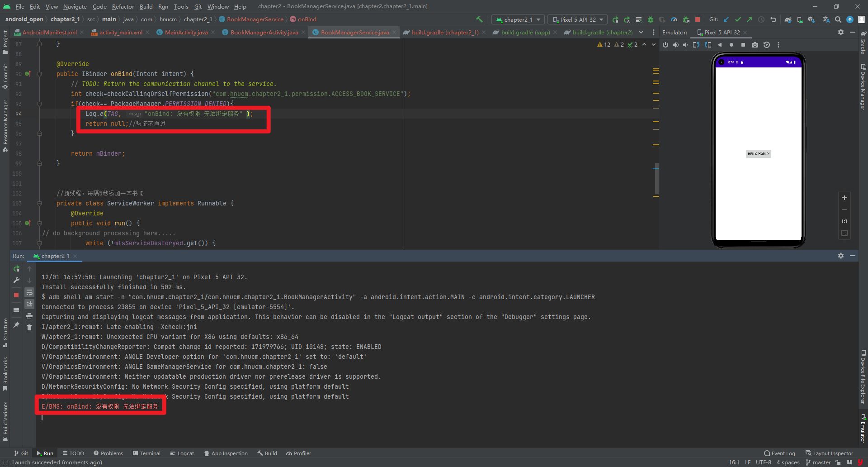Collapse the ServiceWorker class fold marker

click(x=40, y=203)
